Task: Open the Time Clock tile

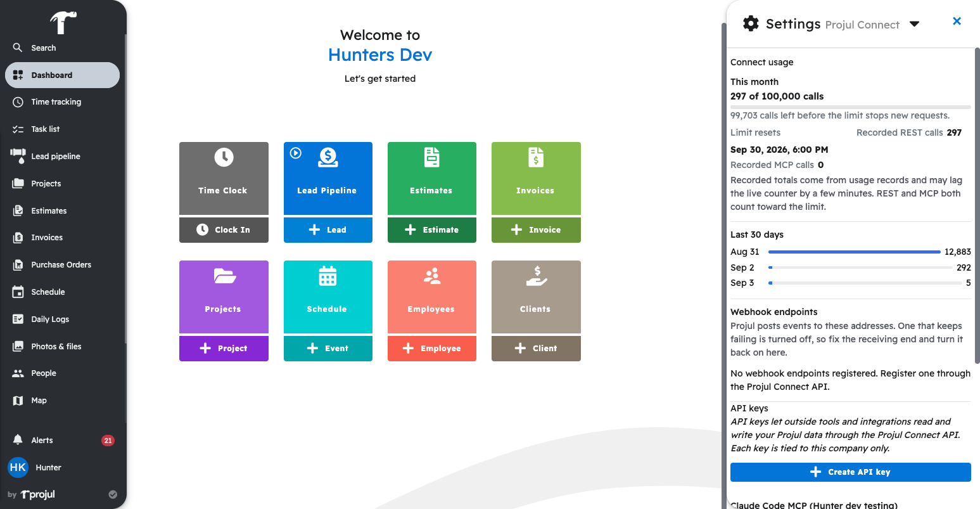Action: [x=224, y=178]
